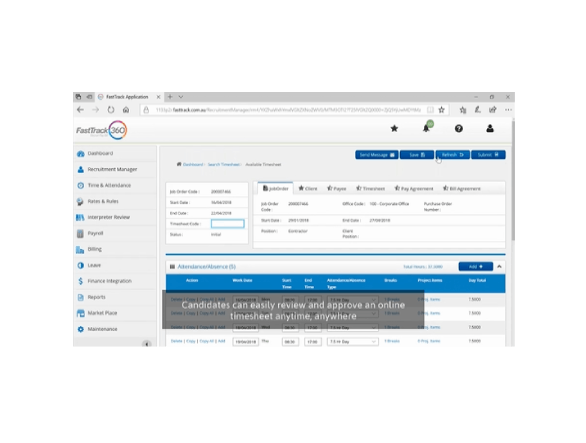Click the browser address bar
The height and width of the screenshot is (443, 586).
pyautogui.click(x=289, y=110)
